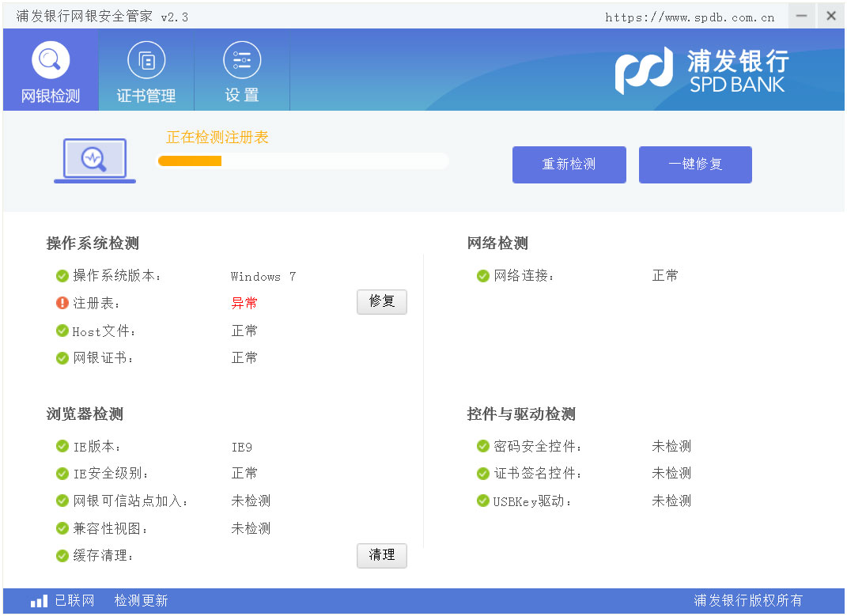The width and height of the screenshot is (847, 616).
Task: Click green check icon beside Host文件
Action: (62, 331)
